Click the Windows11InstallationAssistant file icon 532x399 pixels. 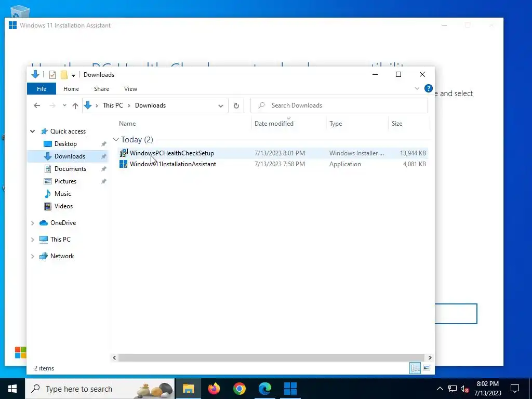(x=124, y=164)
